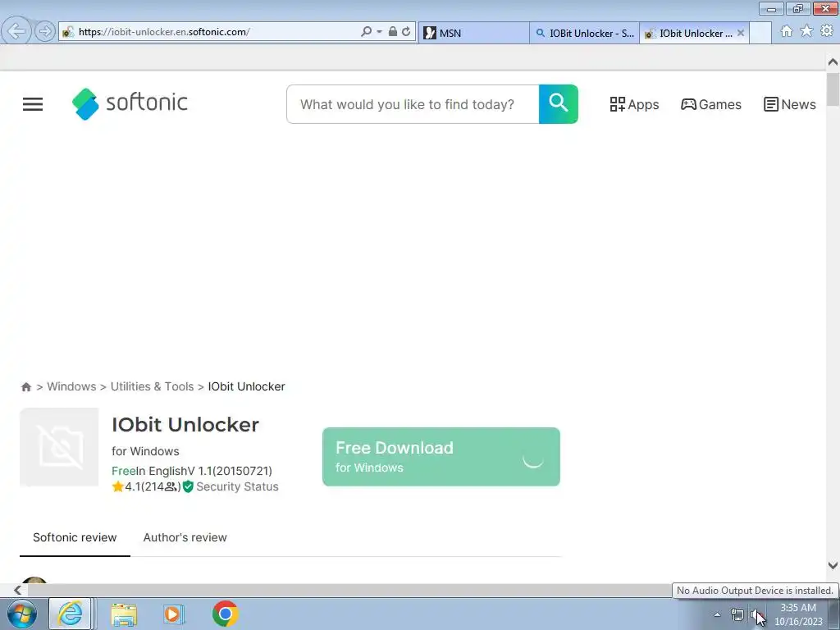
Task: Click the teal search magnifier button
Action: point(558,104)
